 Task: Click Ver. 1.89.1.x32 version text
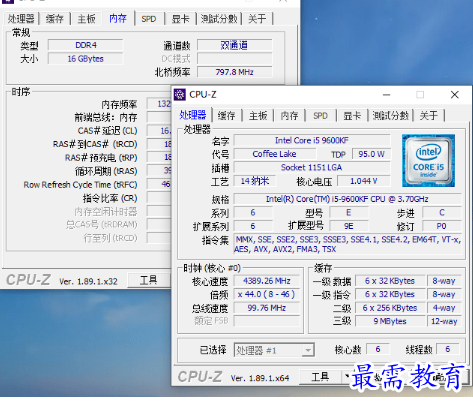pyautogui.click(x=88, y=282)
